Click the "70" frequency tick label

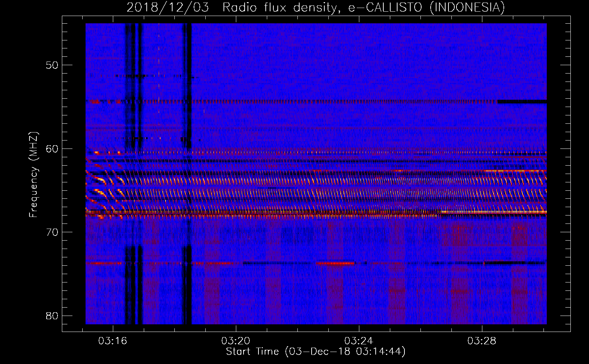coord(52,232)
